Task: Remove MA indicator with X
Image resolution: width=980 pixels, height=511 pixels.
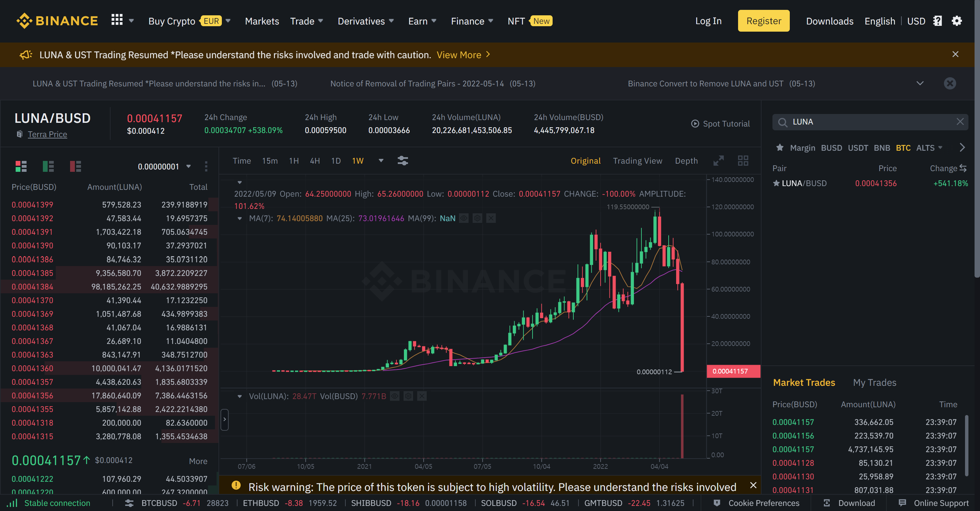Action: click(491, 218)
